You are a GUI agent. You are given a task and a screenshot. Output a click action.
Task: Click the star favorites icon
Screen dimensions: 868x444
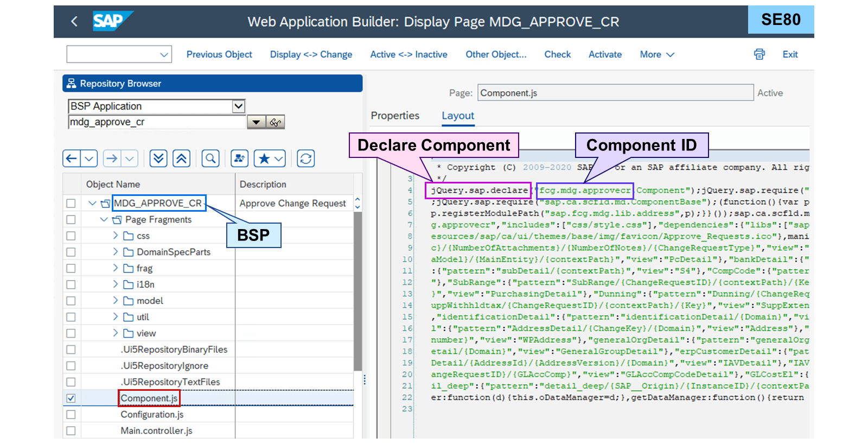click(x=264, y=158)
